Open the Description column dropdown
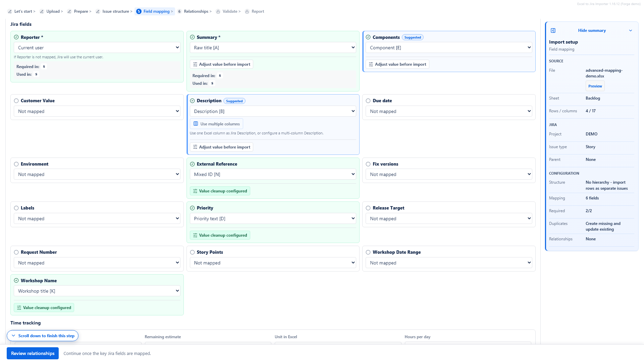Screen dimensions: 644x362 (273, 111)
